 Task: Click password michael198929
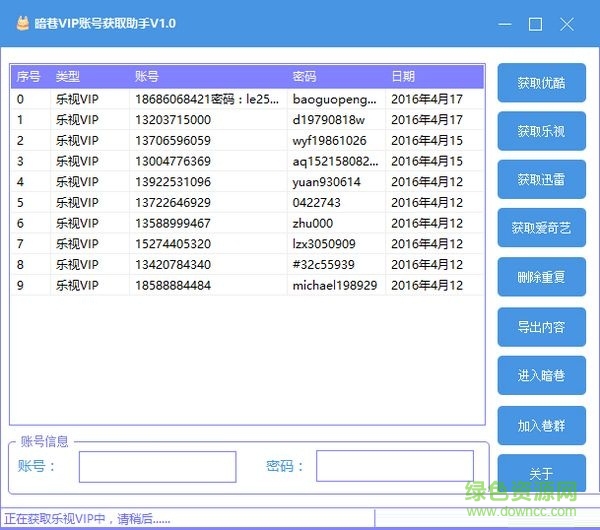pyautogui.click(x=335, y=285)
